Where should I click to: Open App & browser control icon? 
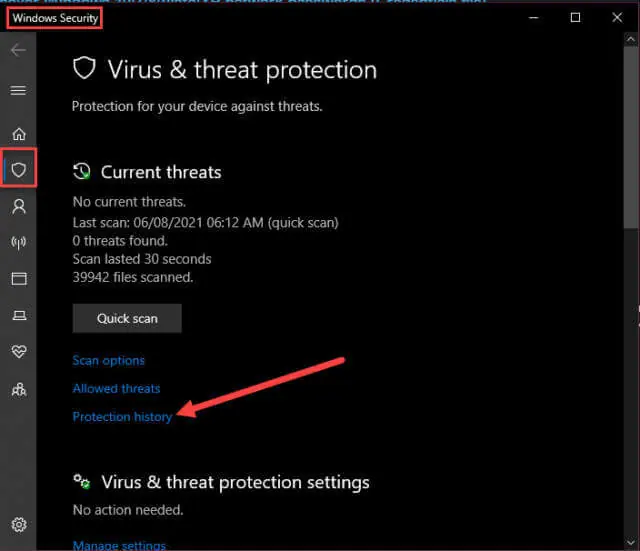pos(19,279)
